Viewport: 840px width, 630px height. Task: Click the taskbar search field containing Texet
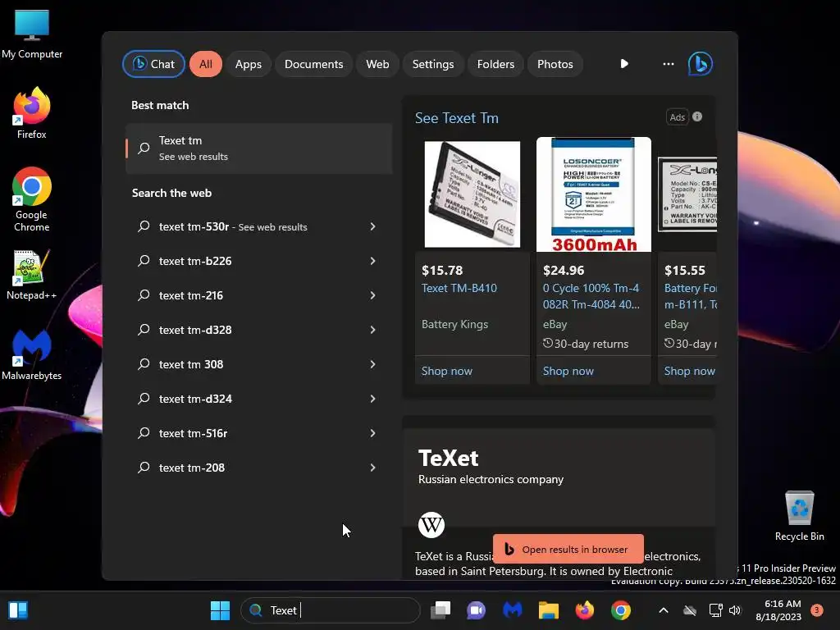point(331,610)
